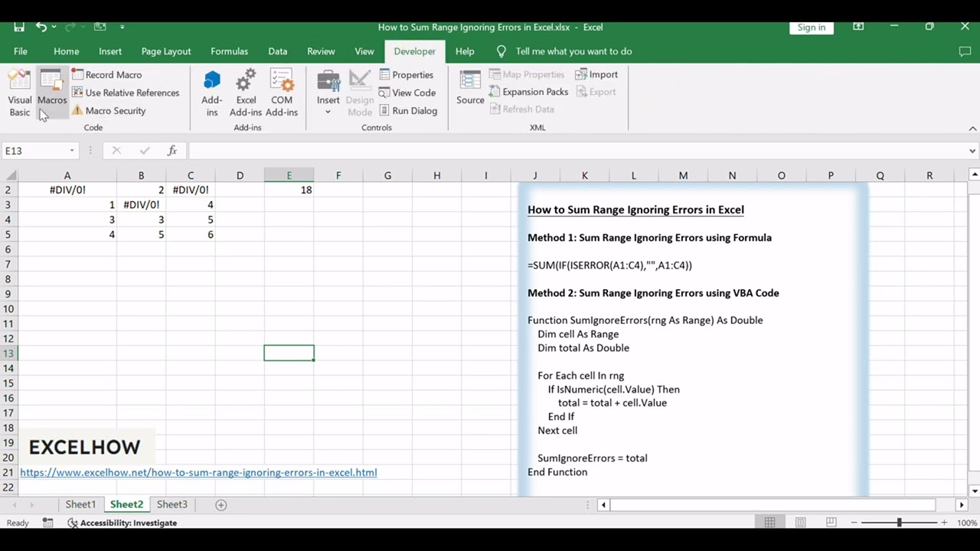
Task: Add a new sheet
Action: coord(221,504)
